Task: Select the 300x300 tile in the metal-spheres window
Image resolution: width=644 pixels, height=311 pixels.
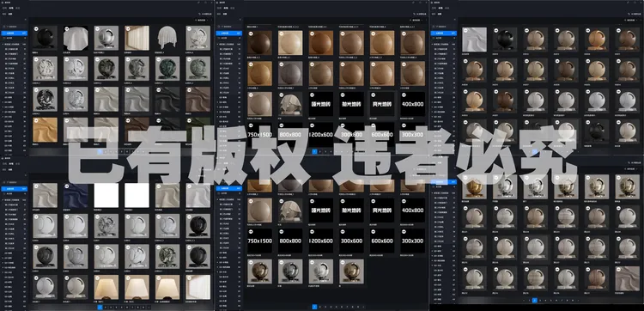Action: 413,241
